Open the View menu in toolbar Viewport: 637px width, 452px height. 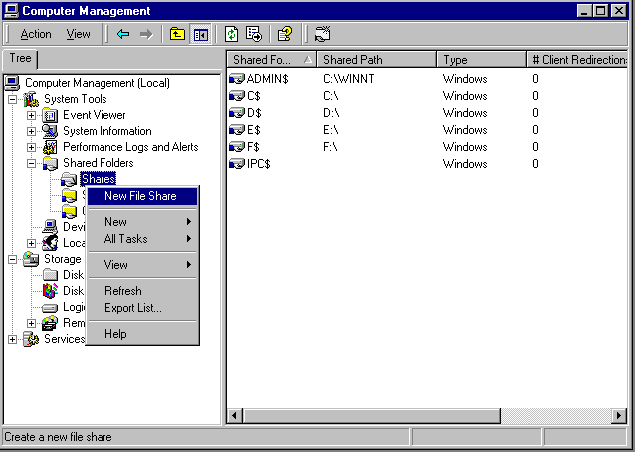(x=78, y=34)
